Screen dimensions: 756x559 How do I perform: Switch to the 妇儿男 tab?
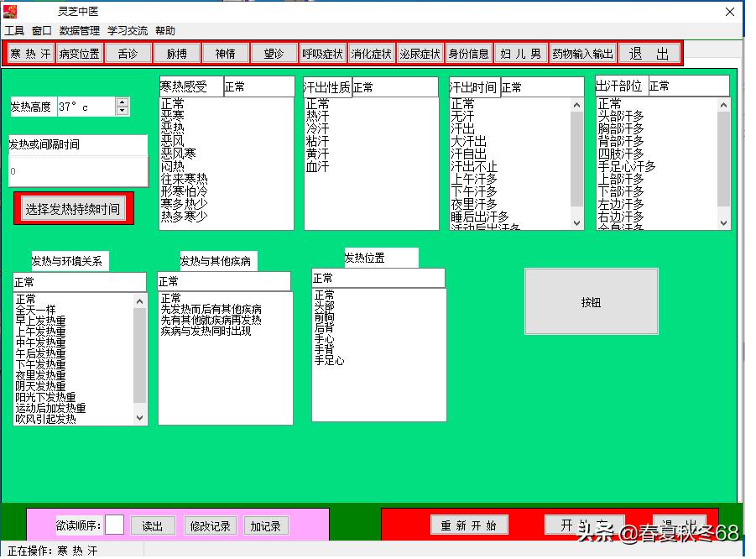click(521, 52)
